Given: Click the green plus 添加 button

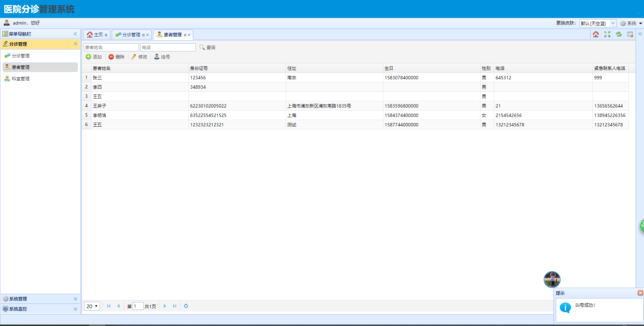Looking at the screenshot, I should (x=94, y=57).
